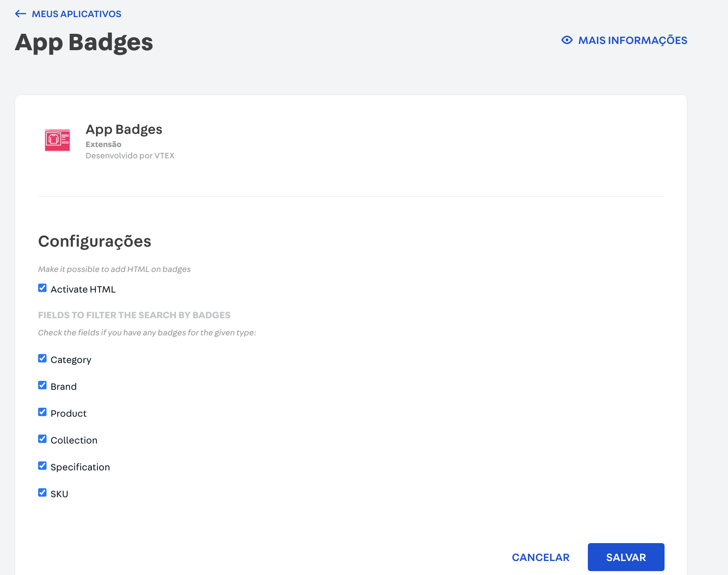Image resolution: width=728 pixels, height=575 pixels.
Task: Click 'Fields to filter the search by badges'
Action: tap(134, 315)
